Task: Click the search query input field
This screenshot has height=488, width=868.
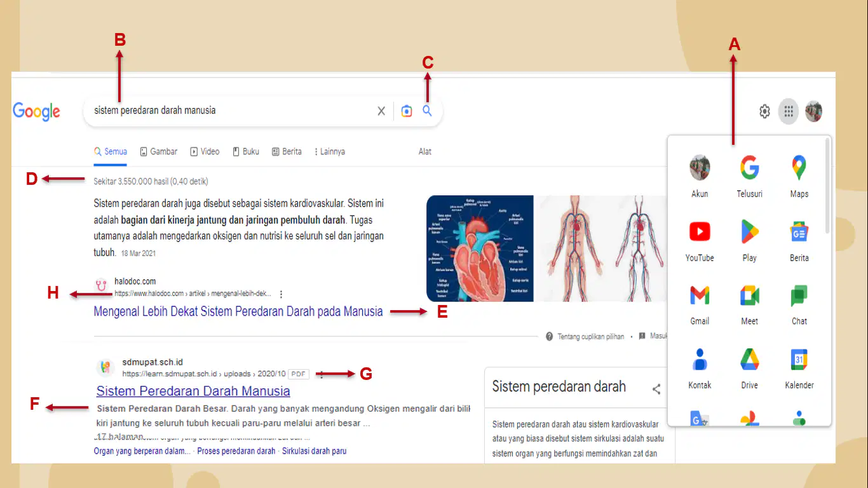Action: click(x=232, y=111)
